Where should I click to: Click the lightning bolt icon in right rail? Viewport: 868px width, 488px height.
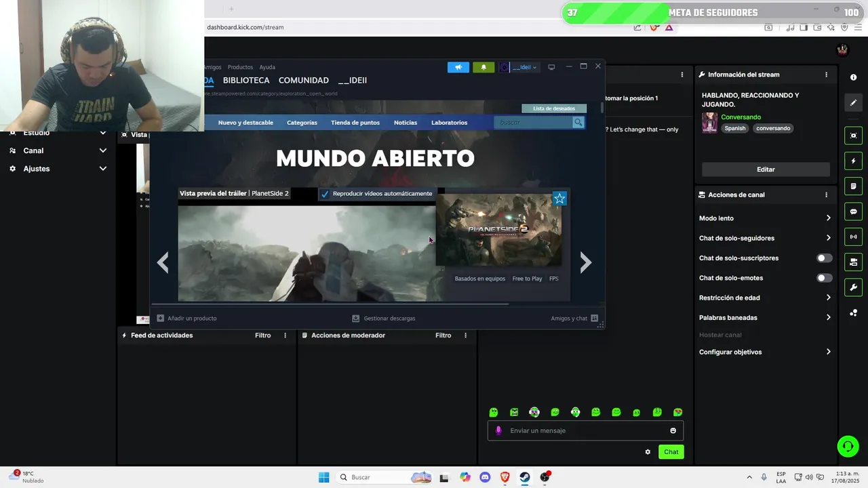(x=853, y=161)
